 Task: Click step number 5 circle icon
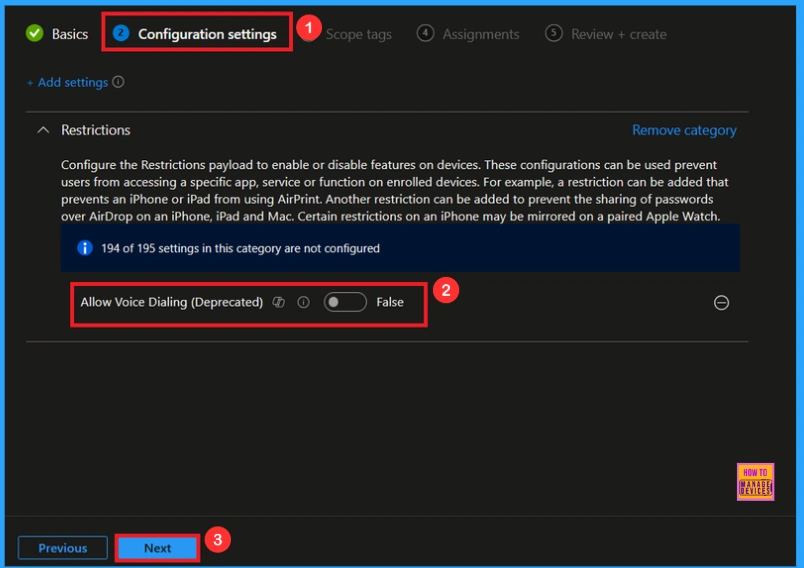click(x=554, y=33)
